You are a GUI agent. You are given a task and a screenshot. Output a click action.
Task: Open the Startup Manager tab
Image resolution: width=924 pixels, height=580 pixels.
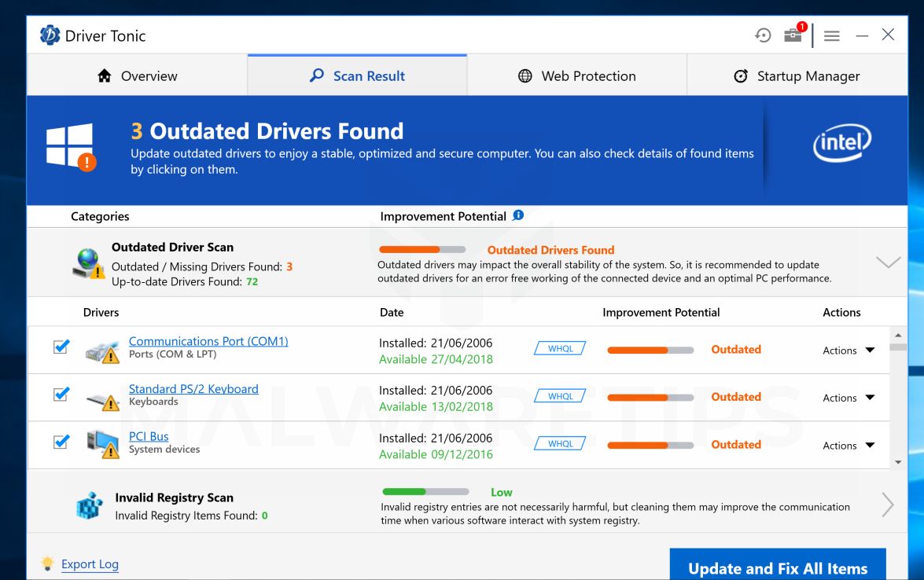797,76
